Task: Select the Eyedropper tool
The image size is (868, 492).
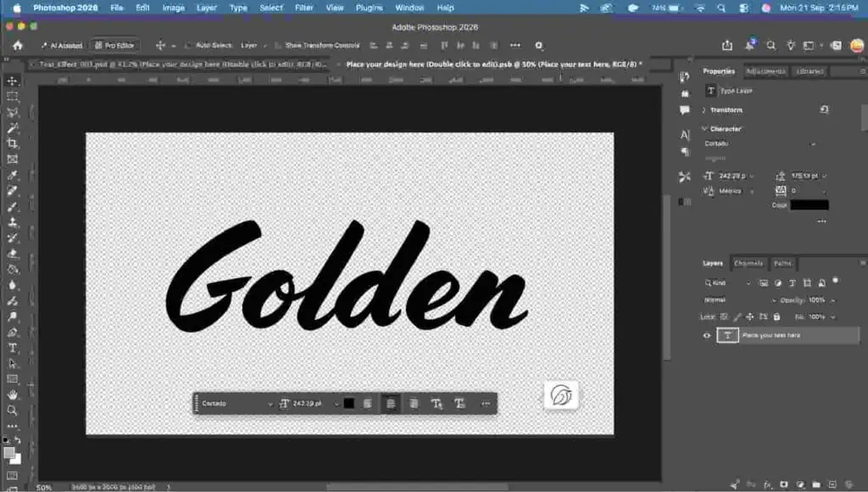Action: (12, 175)
